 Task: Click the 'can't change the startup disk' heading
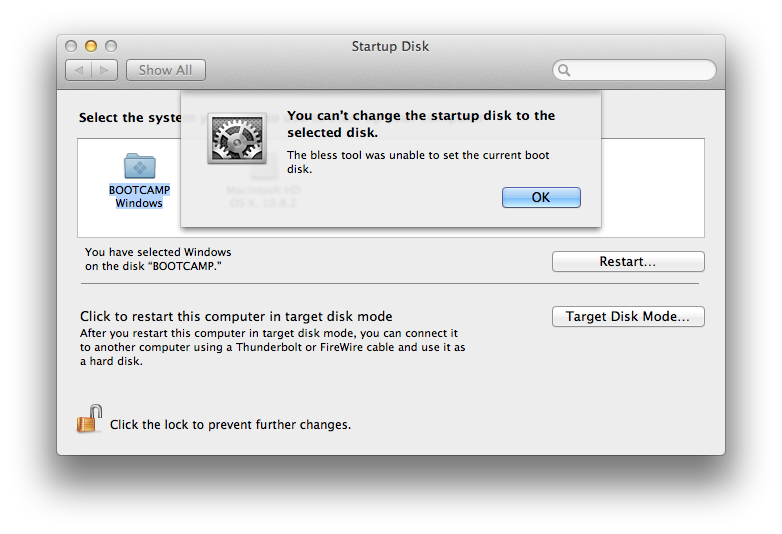(420, 123)
